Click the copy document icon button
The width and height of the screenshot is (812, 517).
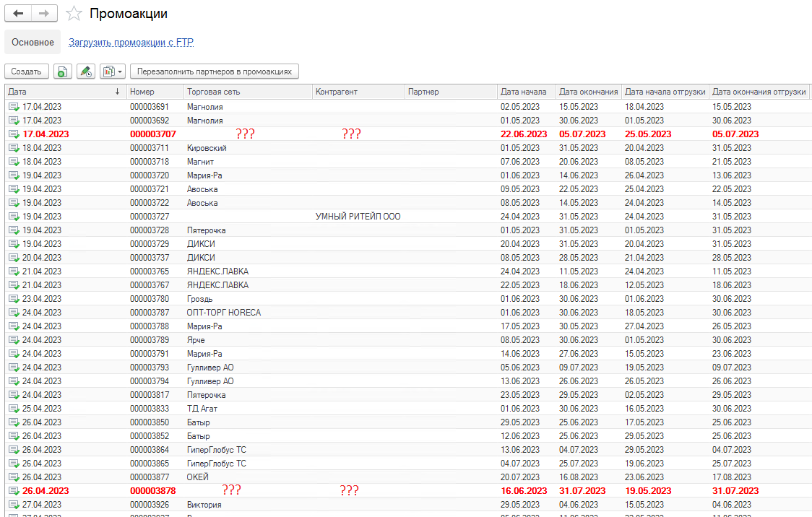63,71
